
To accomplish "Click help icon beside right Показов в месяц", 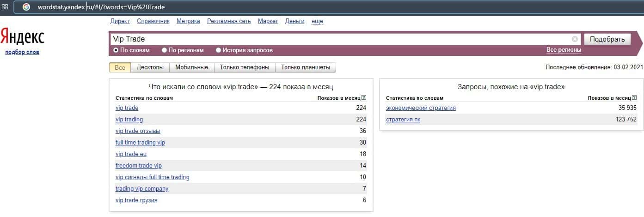I will click(x=634, y=98).
